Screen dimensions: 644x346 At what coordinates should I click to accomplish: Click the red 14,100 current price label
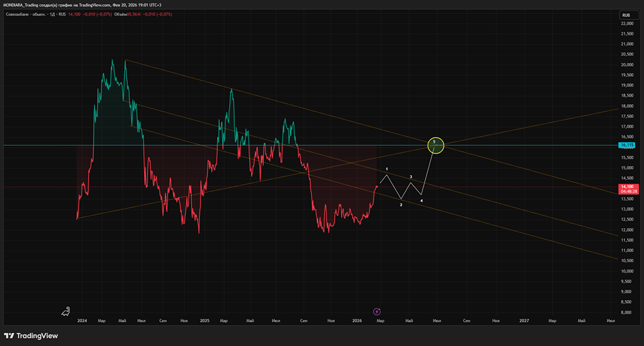pos(626,186)
